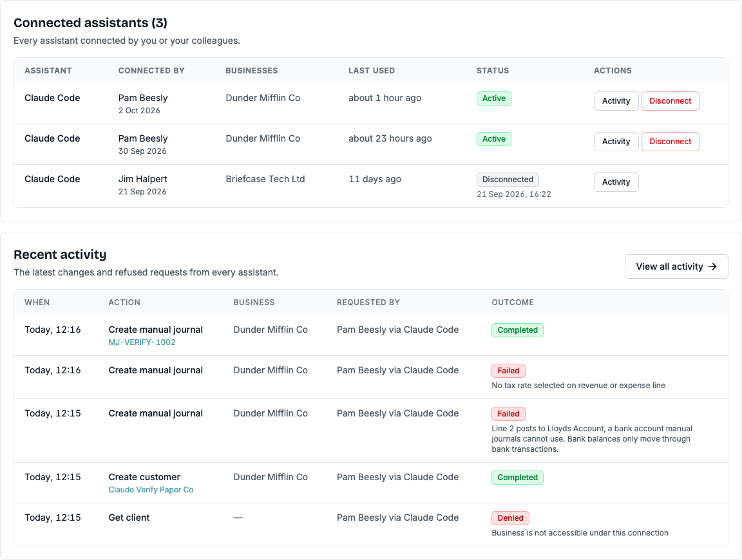Click the Failed badge about tax rate
The image size is (742, 560).
(x=508, y=370)
